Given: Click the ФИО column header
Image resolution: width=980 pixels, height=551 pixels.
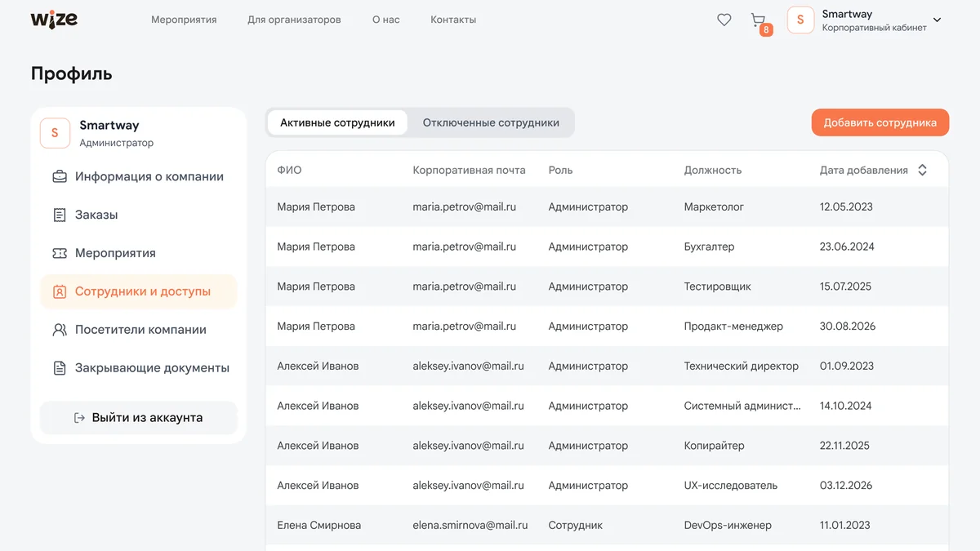Looking at the screenshot, I should tap(289, 170).
